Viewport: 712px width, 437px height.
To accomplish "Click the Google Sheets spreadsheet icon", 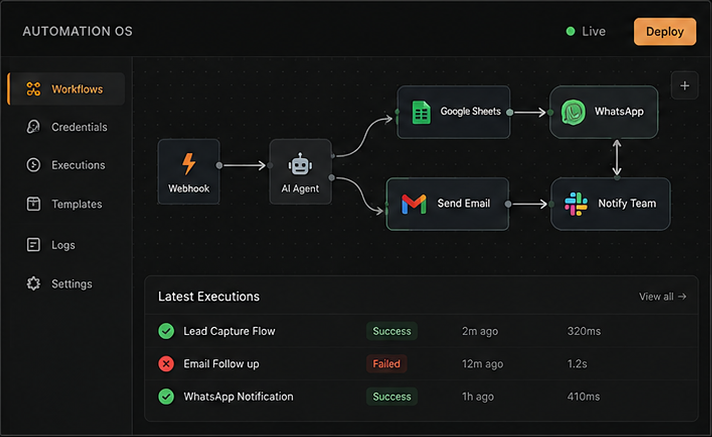I will coord(421,112).
